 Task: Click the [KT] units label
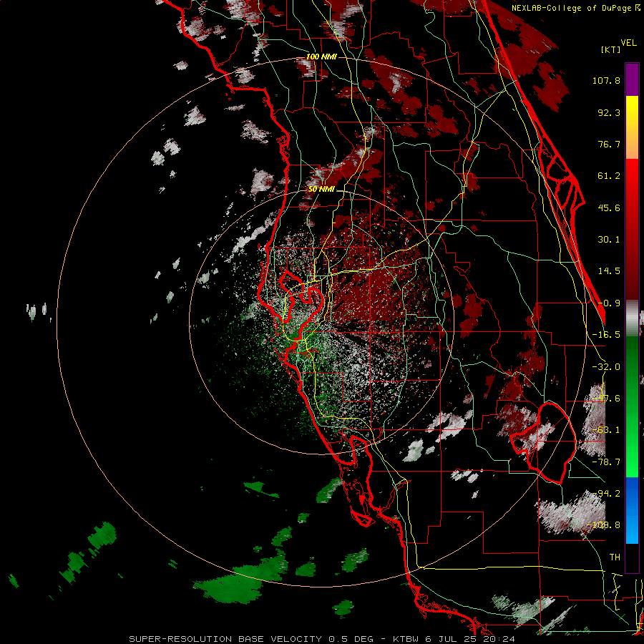coord(610,49)
